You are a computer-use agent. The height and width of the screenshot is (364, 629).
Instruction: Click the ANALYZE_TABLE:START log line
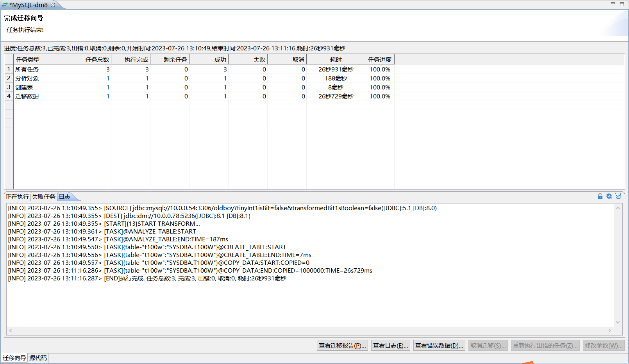(x=102, y=232)
